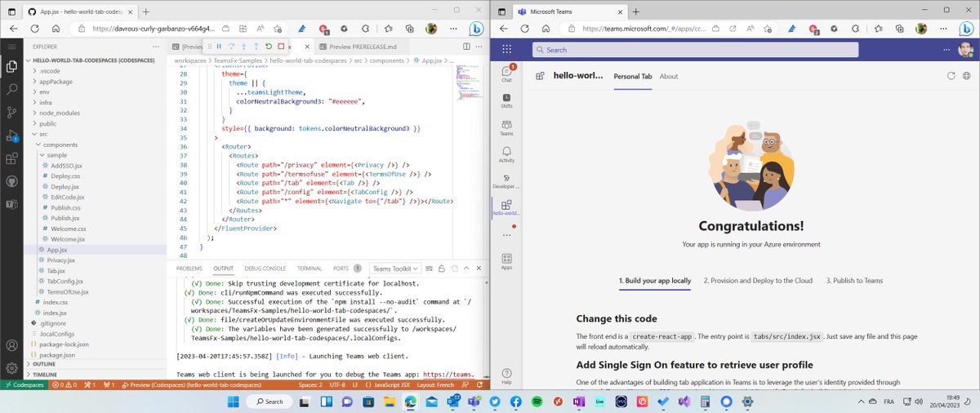Open Teams in the Teams sidebar

click(507, 127)
